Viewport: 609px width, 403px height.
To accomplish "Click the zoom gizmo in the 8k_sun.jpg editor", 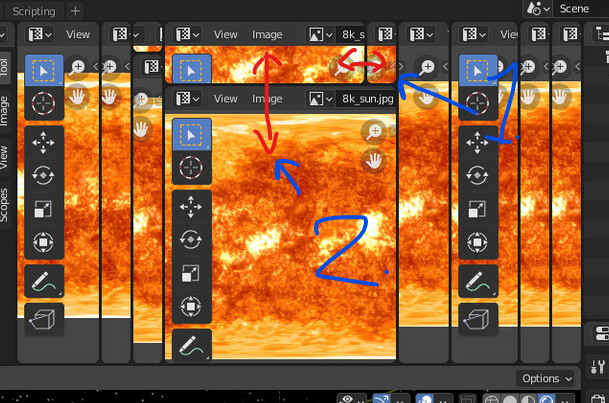I will pyautogui.click(x=374, y=131).
